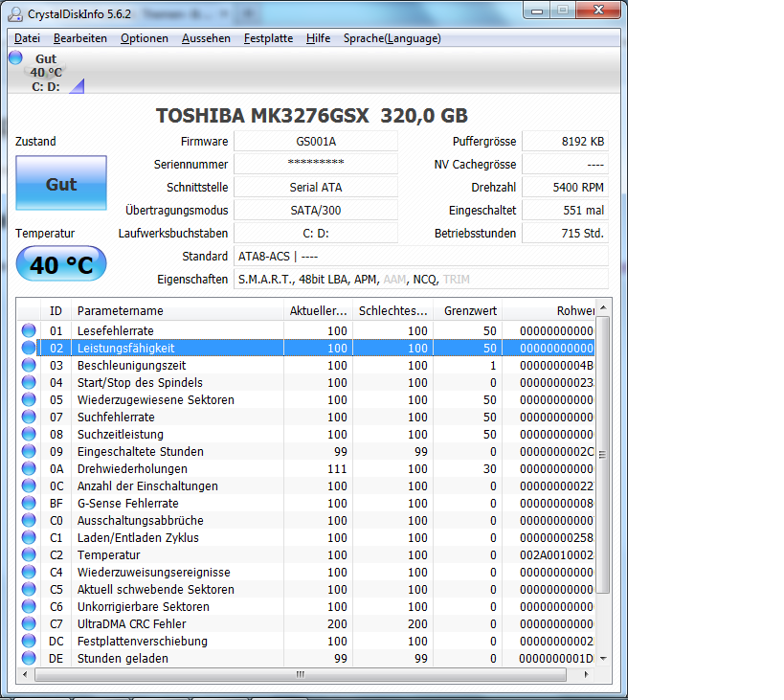Click the status orb for Aktuell schwebende Sektoren
The image size is (784, 700).
(29, 589)
